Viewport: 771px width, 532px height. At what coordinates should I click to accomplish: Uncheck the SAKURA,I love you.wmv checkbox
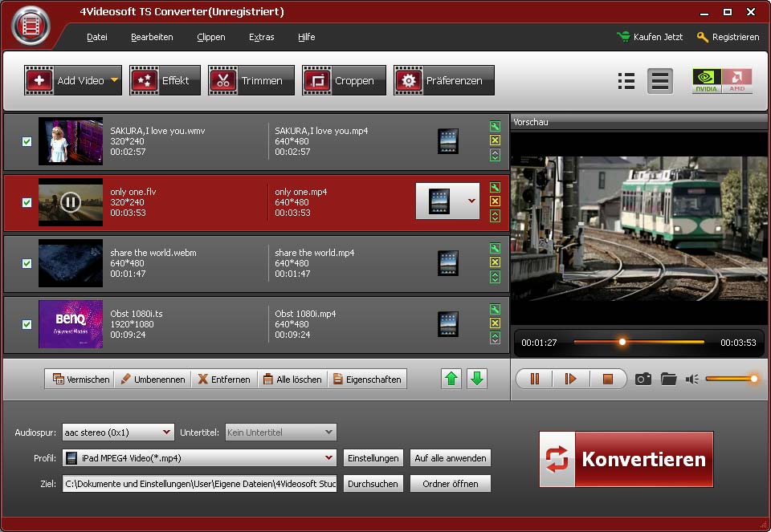click(x=27, y=141)
